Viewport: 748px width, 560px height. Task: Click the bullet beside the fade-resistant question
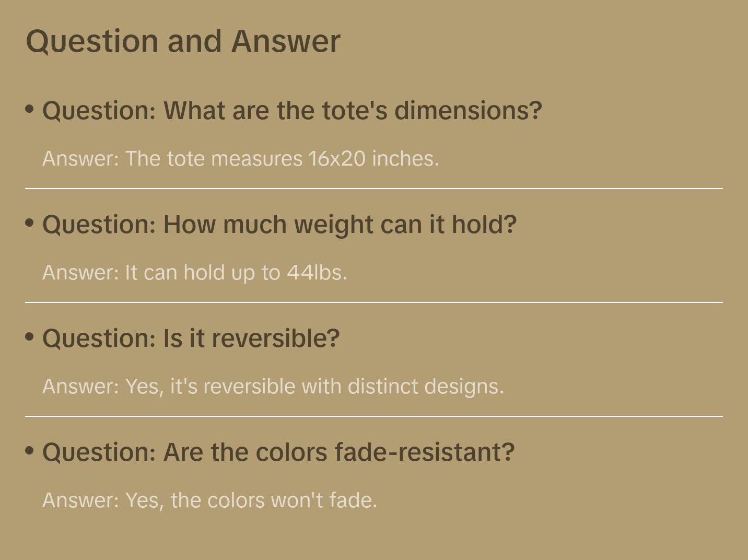coord(30,450)
